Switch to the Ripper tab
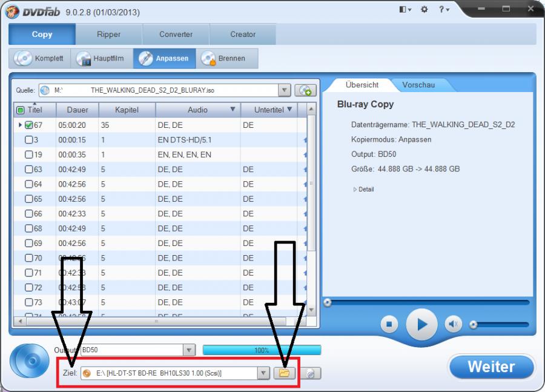Viewport: 545px width, 392px height. (x=108, y=34)
